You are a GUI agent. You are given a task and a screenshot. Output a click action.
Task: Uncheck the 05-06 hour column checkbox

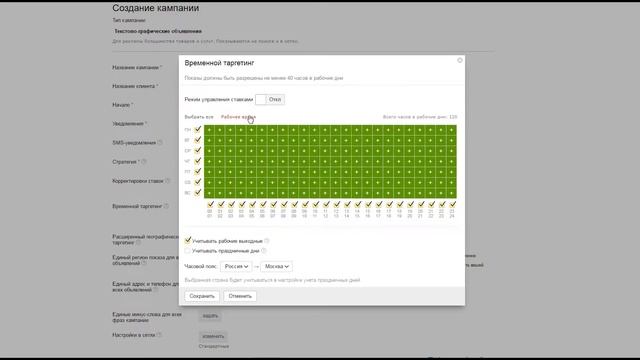point(263,204)
